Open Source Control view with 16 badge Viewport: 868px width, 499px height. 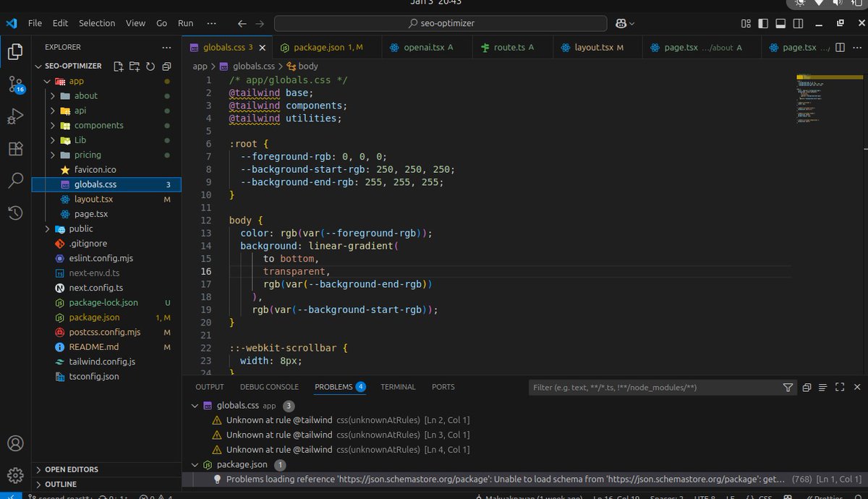coord(15,85)
